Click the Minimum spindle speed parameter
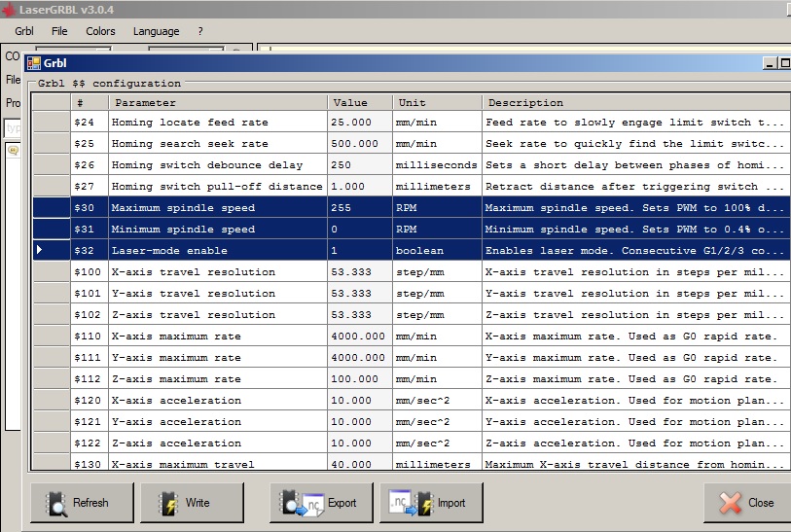 (218, 229)
